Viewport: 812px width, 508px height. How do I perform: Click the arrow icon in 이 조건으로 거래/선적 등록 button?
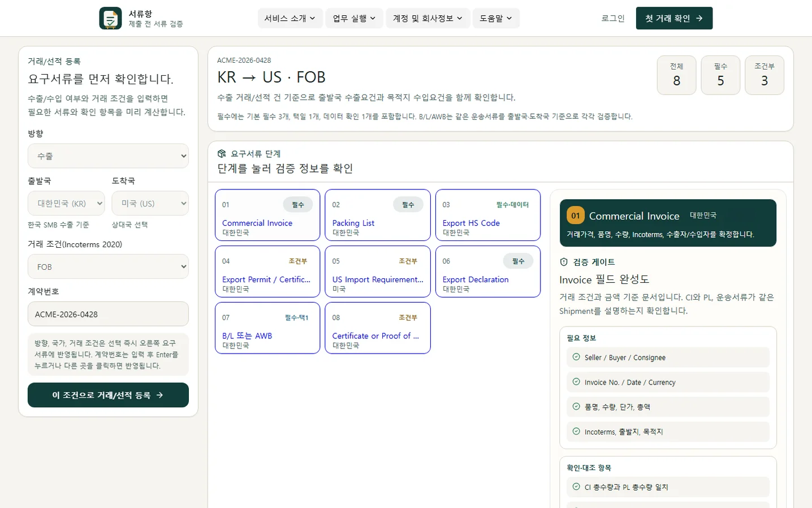pyautogui.click(x=159, y=395)
